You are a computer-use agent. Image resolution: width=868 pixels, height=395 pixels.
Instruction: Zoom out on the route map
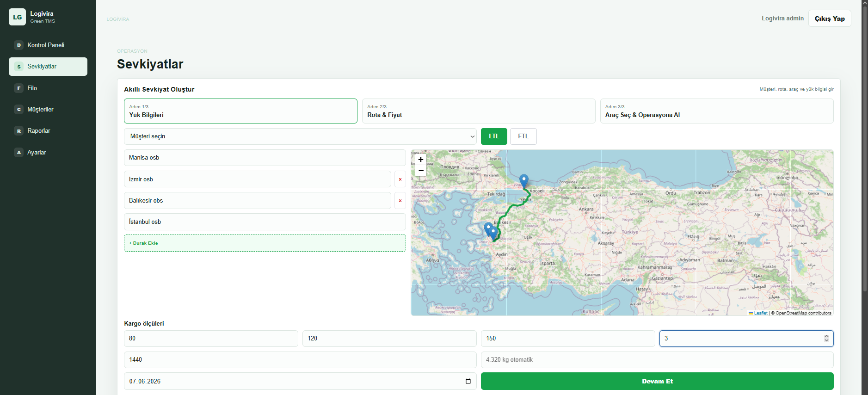(421, 171)
